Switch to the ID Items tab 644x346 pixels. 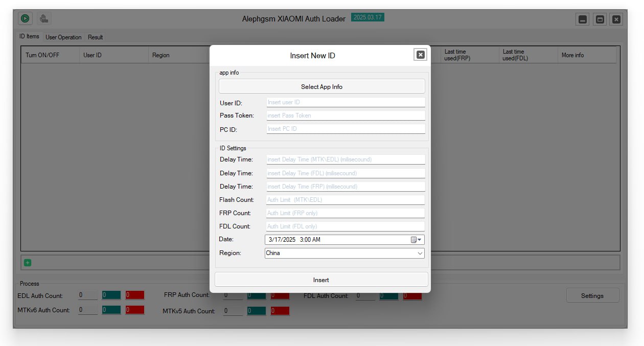click(29, 36)
